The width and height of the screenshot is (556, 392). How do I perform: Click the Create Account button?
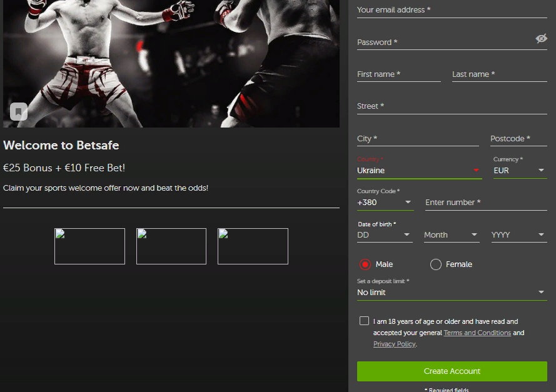pos(452,371)
